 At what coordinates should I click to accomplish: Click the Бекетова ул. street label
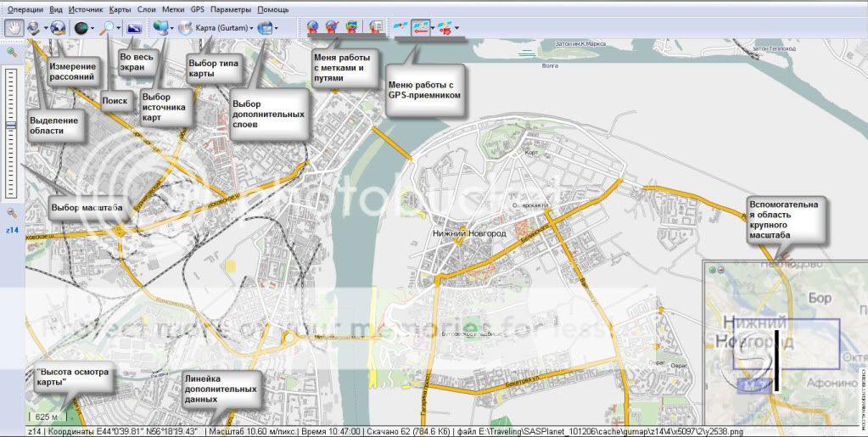(x=522, y=382)
